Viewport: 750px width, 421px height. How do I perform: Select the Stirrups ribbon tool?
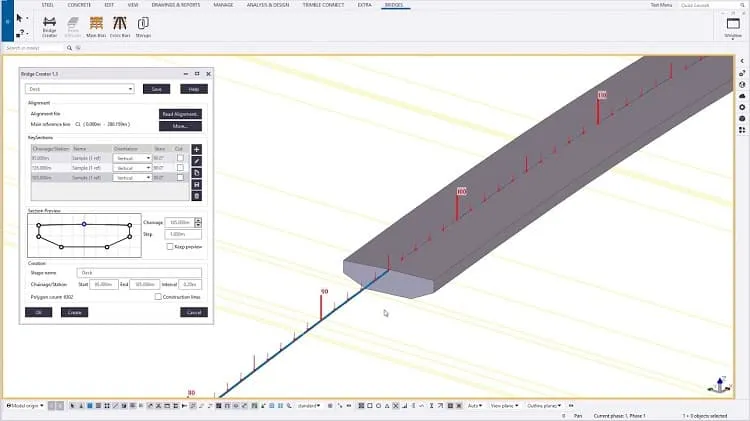click(143, 27)
